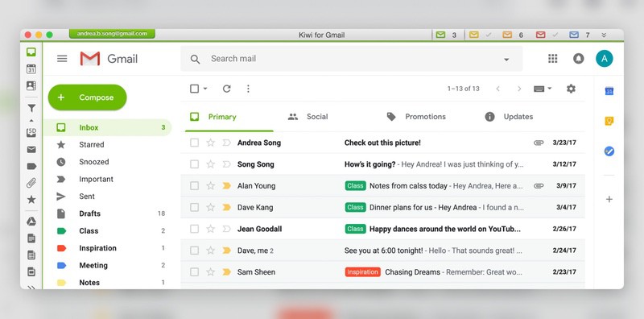
Task: Switch to the Promotions tab
Action: point(416,117)
